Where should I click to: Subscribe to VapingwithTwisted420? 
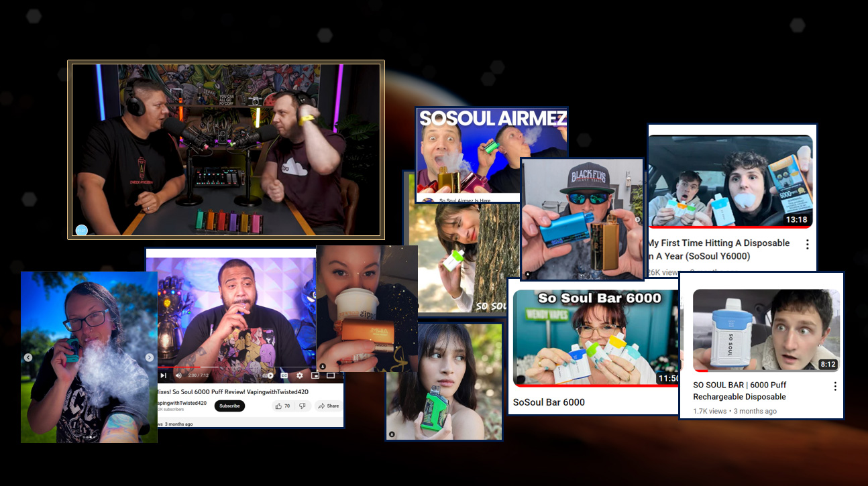(230, 406)
